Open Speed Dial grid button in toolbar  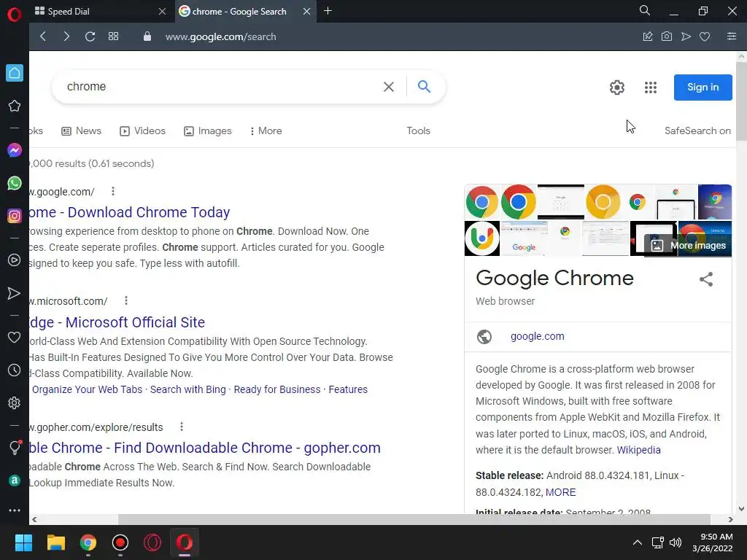click(x=113, y=36)
